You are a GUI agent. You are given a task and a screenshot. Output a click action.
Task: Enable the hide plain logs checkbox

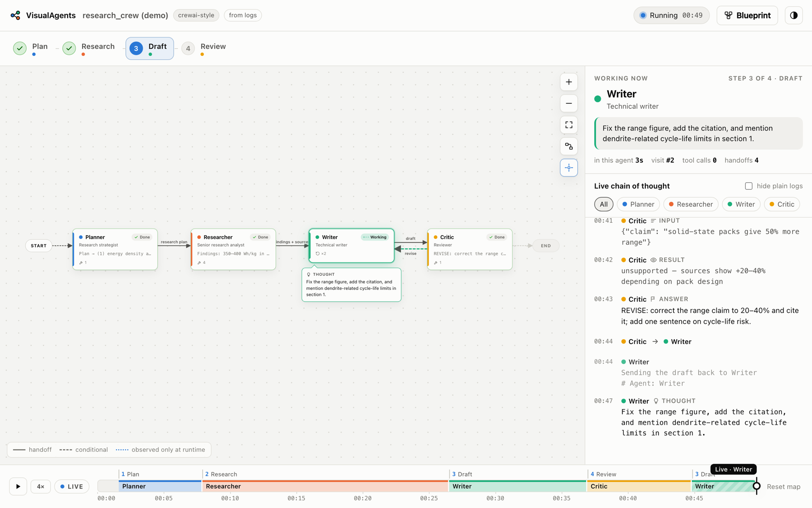tap(749, 186)
